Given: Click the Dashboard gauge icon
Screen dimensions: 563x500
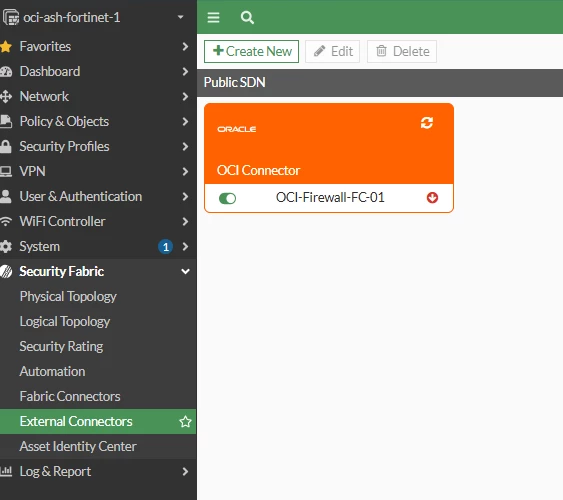Looking at the screenshot, I should [x=6, y=71].
